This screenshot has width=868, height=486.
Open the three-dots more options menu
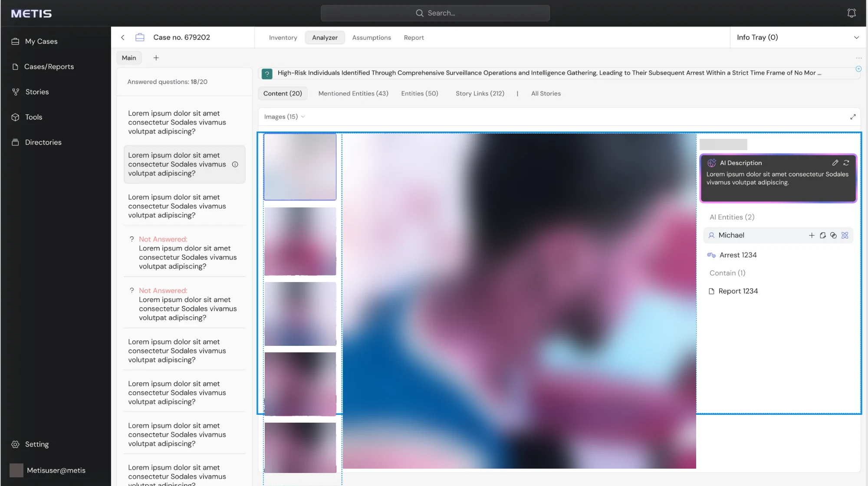[x=858, y=58]
